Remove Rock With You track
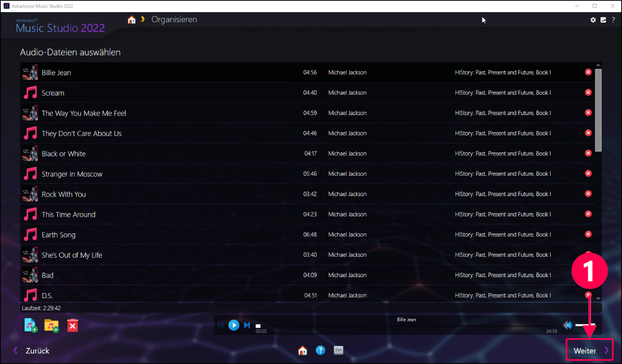Viewport: 622px width, 364px height. tap(588, 194)
